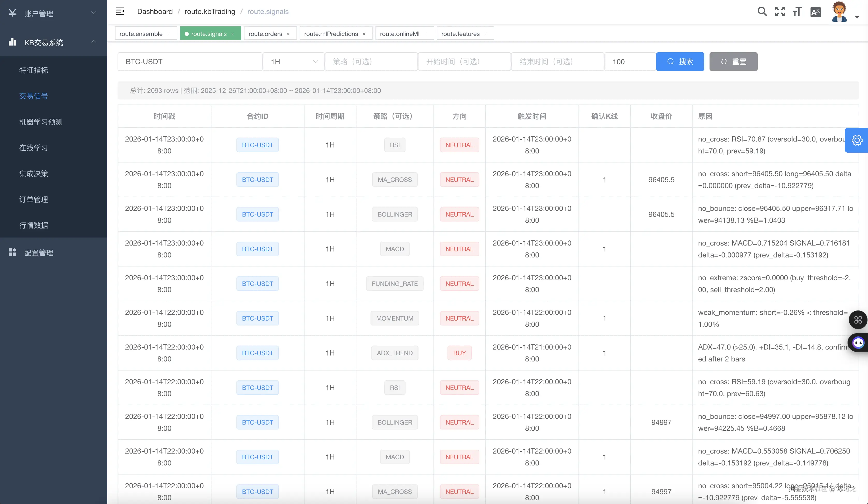Close the route.features tab
Viewport: 868px width, 504px height.
pyautogui.click(x=485, y=34)
